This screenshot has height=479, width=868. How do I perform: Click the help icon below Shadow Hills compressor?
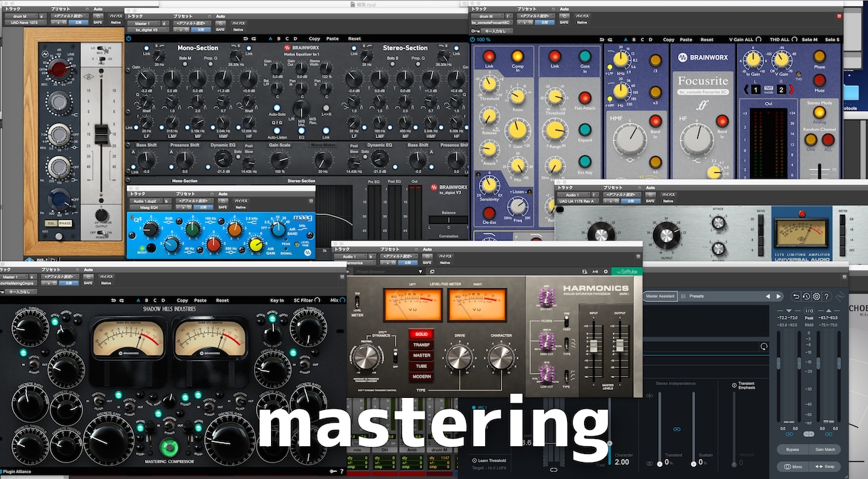(x=342, y=471)
